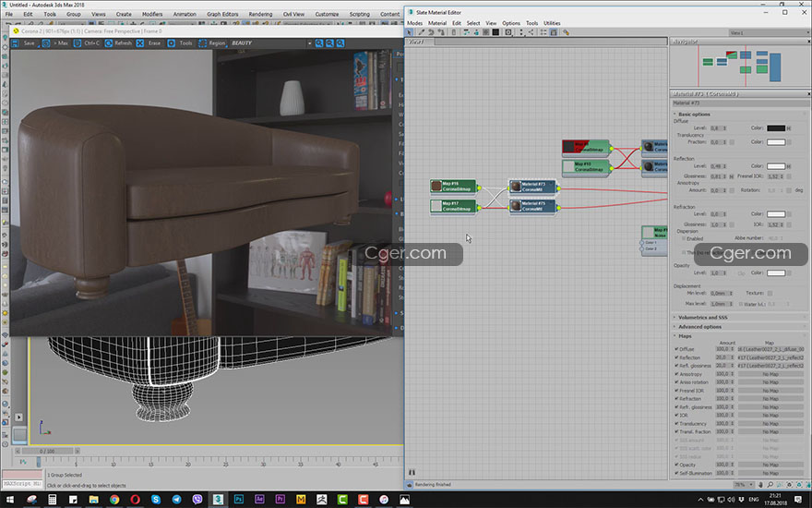Click the Diffuse color swatch
Viewport: 812px width, 508px height.
pyautogui.click(x=776, y=128)
